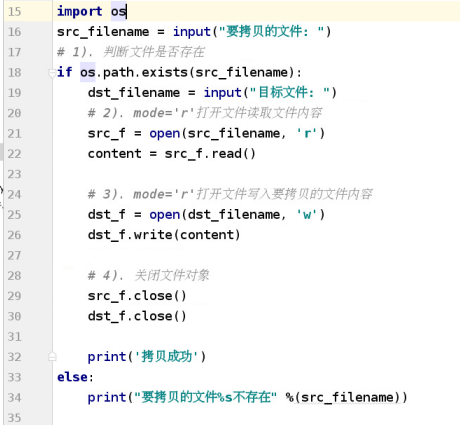Click line number 33 in the gutter
Screen dimensions: 460x425
click(x=14, y=377)
